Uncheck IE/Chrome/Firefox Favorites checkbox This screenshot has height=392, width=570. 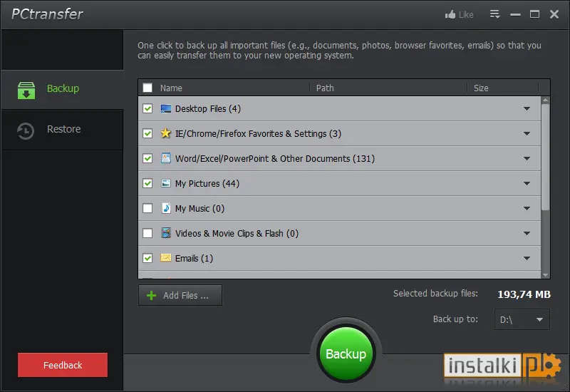point(147,133)
